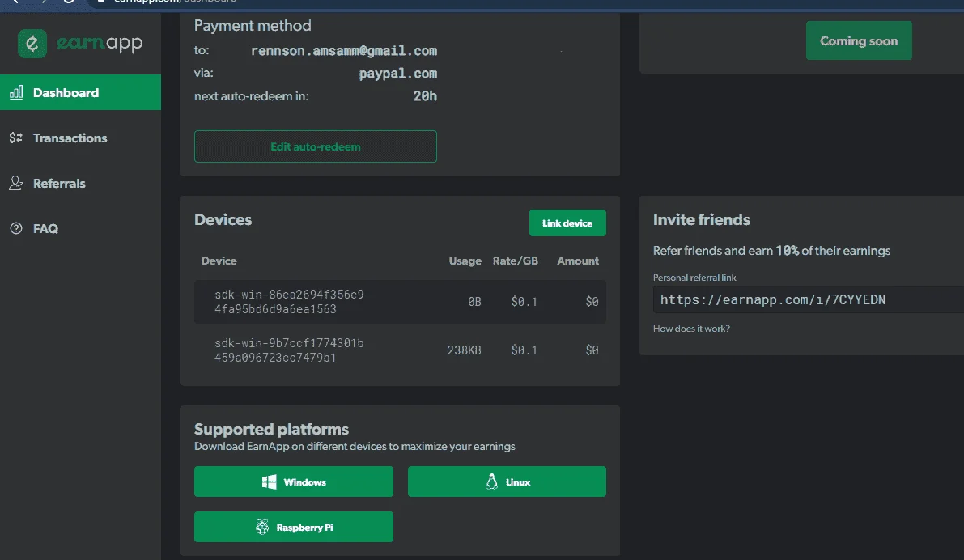964x560 pixels.
Task: Click the Payment method heading
Action: 253,26
